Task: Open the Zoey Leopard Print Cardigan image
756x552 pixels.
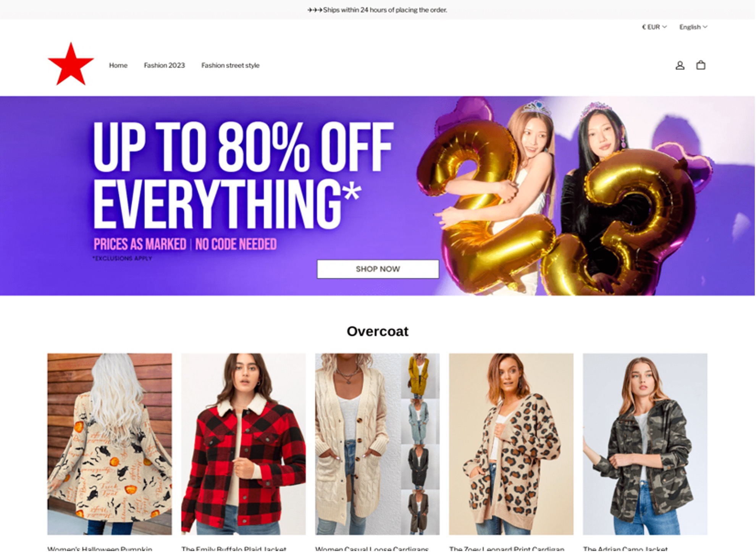Action: [x=512, y=445]
